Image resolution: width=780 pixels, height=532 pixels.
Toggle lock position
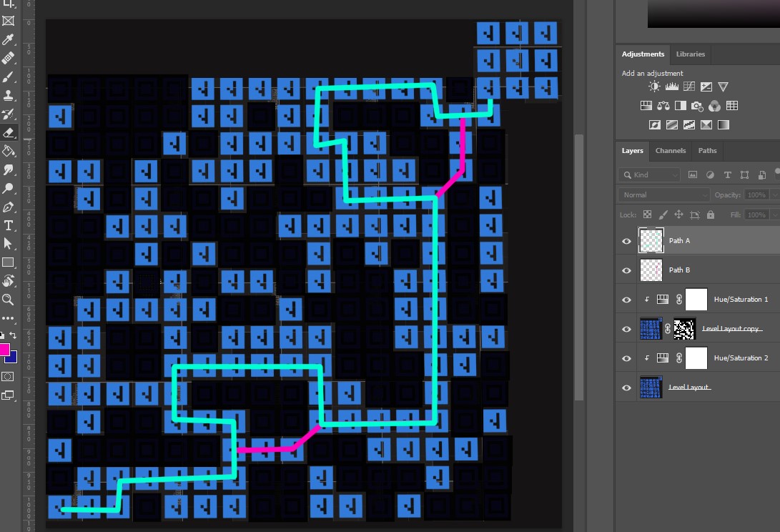(x=678, y=215)
